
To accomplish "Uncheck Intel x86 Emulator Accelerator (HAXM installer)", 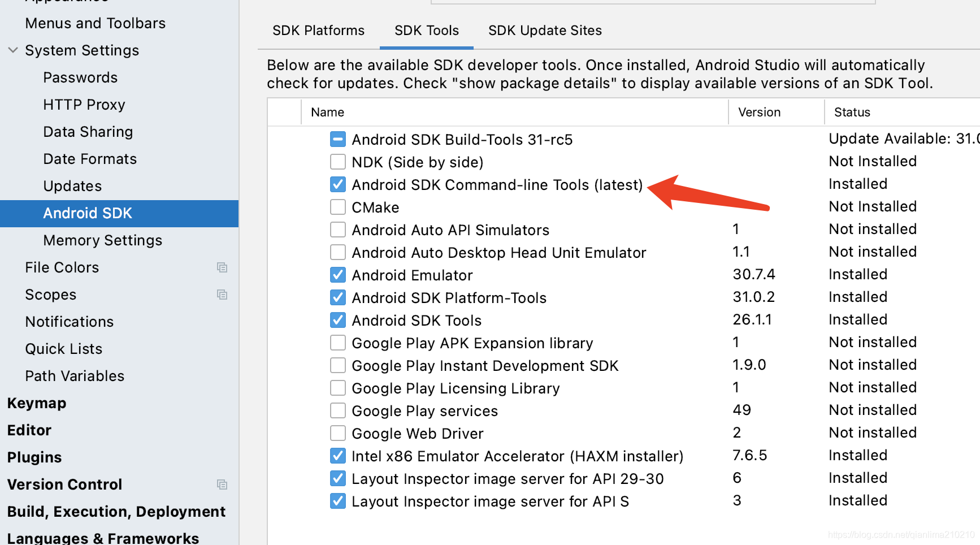I will (x=338, y=456).
